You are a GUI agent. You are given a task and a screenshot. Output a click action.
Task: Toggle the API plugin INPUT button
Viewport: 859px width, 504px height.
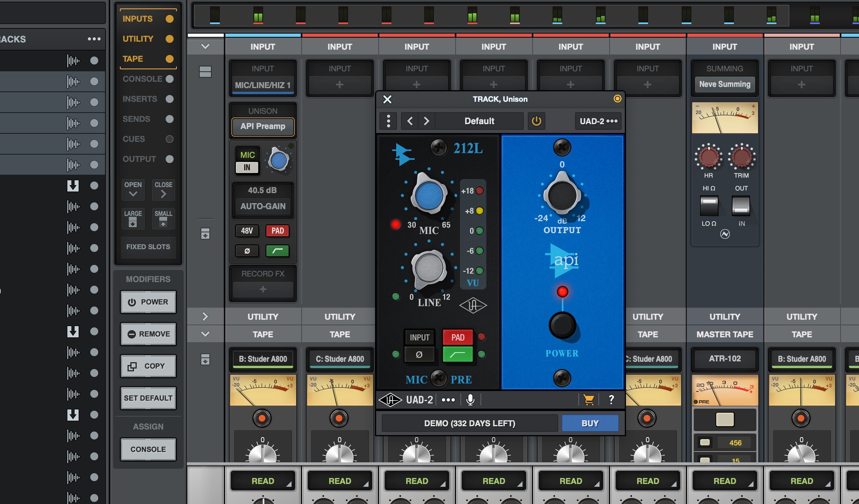coord(419,337)
